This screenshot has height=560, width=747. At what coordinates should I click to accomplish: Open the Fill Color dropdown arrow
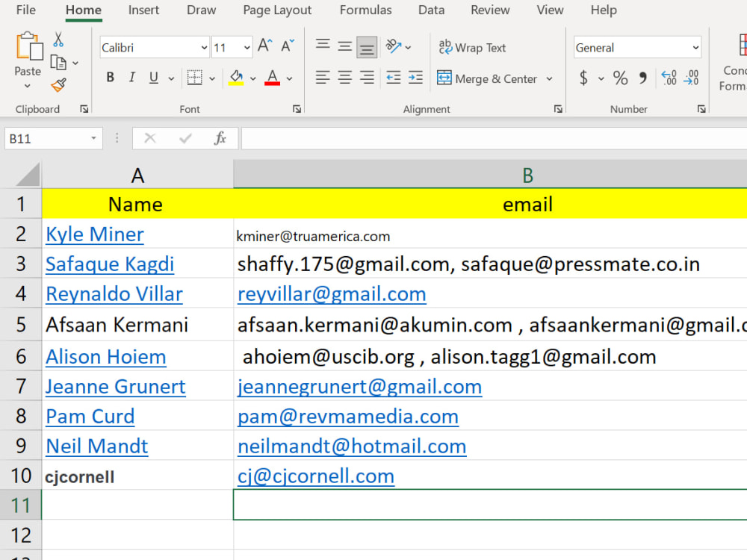click(x=251, y=78)
